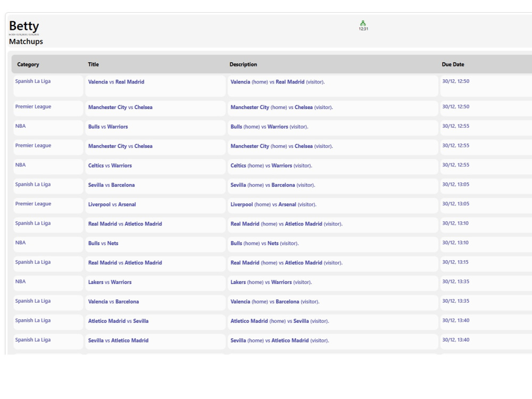Select description 'Celtics (home) vs Warriors (visitor).'
This screenshot has height=399, width=532.
tap(271, 165)
